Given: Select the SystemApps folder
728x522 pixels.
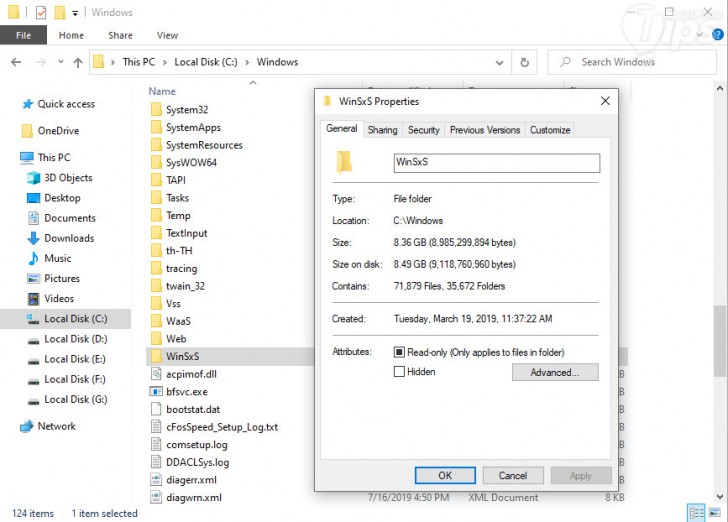Looking at the screenshot, I should [186, 128].
